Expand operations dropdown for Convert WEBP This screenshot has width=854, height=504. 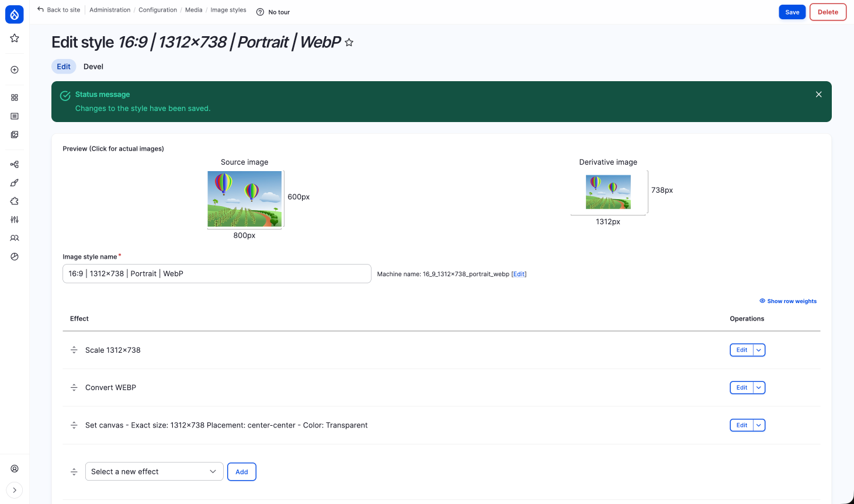759,388
